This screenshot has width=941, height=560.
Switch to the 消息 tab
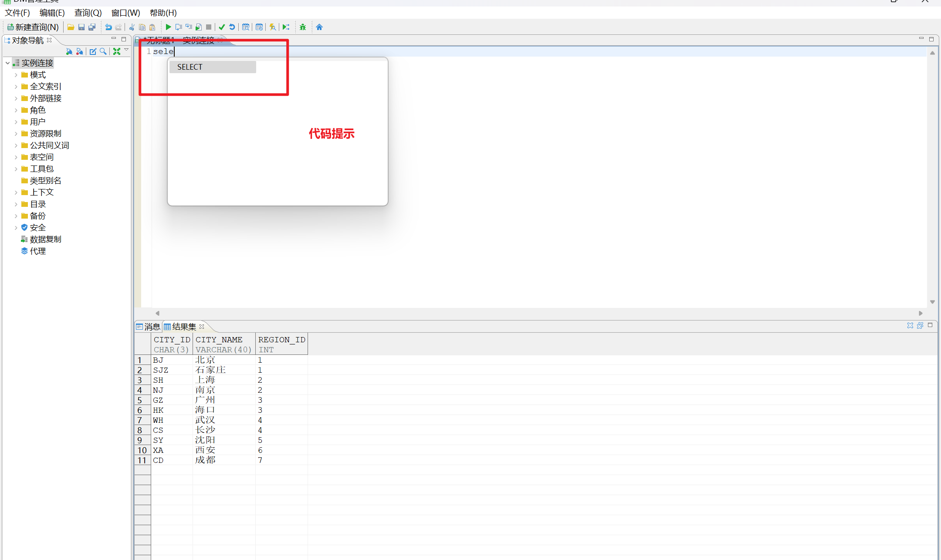tap(148, 327)
